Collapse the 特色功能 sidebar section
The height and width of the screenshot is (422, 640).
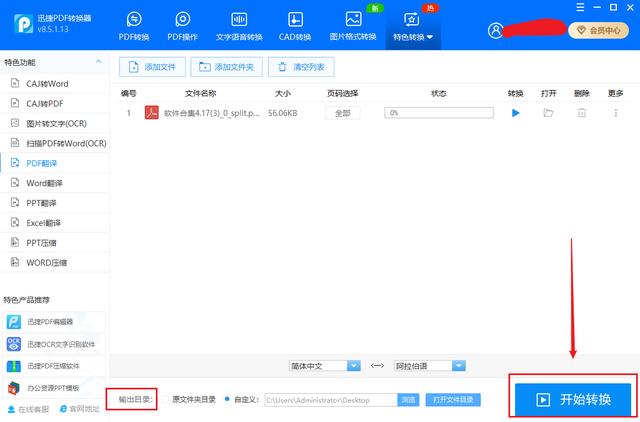click(x=96, y=62)
